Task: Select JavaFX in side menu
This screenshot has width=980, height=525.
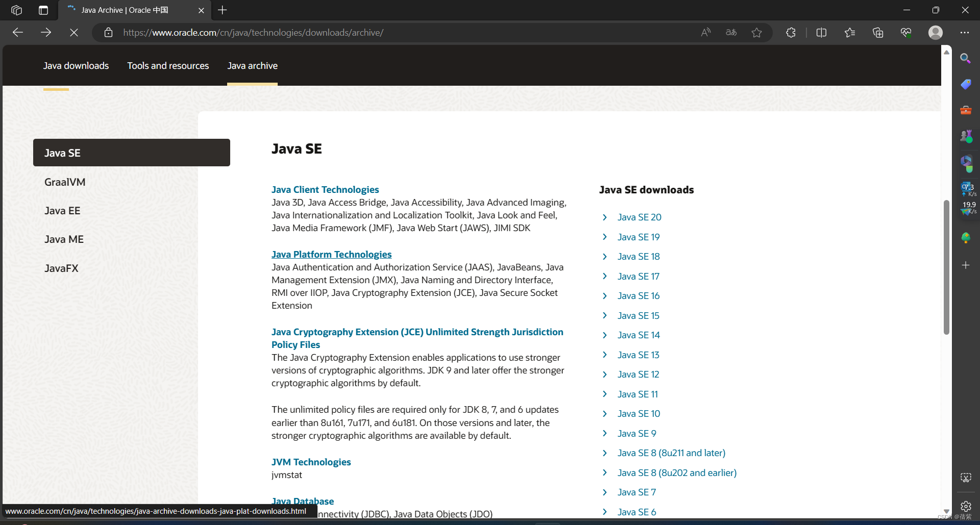Action: [61, 268]
